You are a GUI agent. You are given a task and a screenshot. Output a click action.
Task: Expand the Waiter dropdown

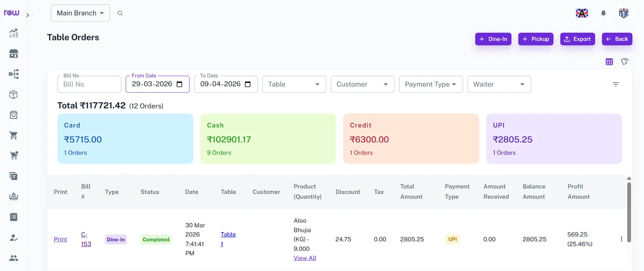click(499, 84)
